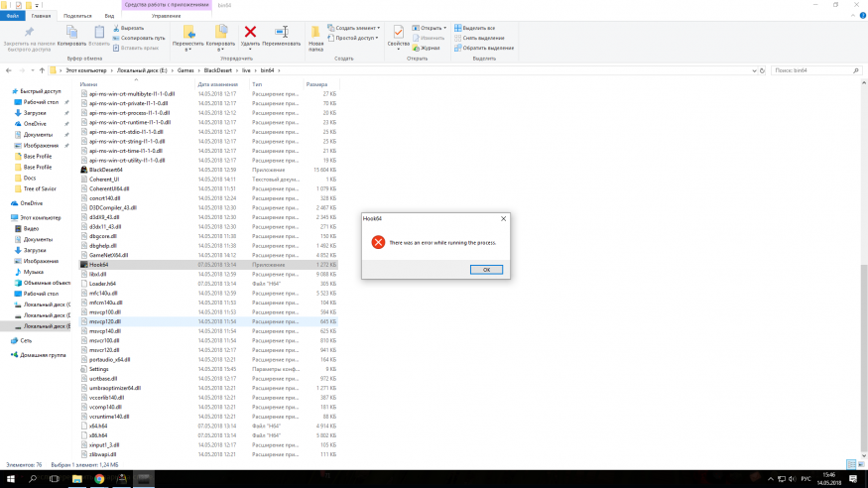The height and width of the screenshot is (488, 868).
Task: Click Скопировать путь (Copy path) in ribbon
Action: pyautogui.click(x=139, y=38)
